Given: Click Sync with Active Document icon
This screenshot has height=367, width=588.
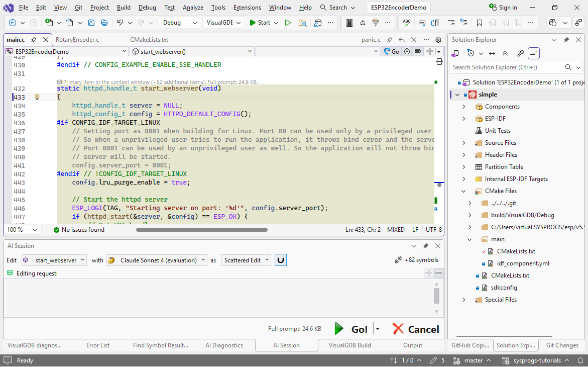Looking at the screenshot, I should click(x=492, y=53).
